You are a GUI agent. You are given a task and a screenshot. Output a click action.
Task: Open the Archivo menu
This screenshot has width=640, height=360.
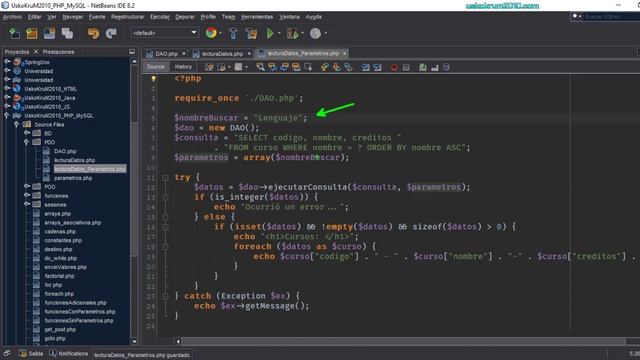[12, 17]
